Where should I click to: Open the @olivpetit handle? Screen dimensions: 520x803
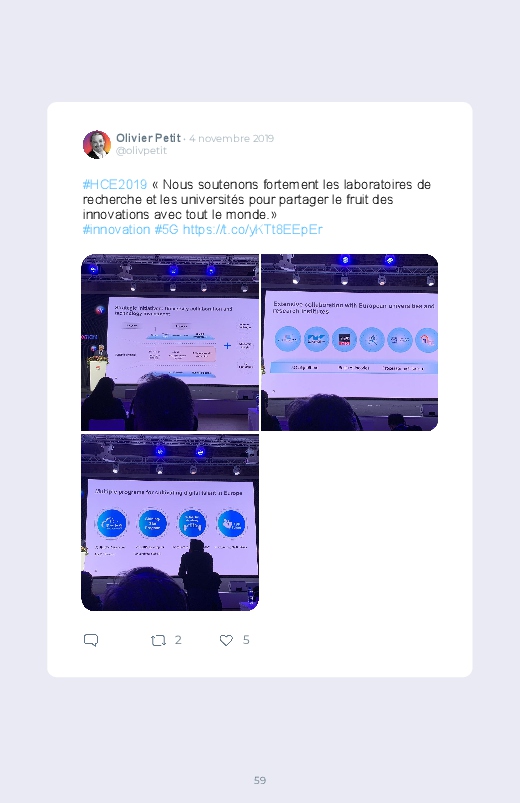coord(141,151)
